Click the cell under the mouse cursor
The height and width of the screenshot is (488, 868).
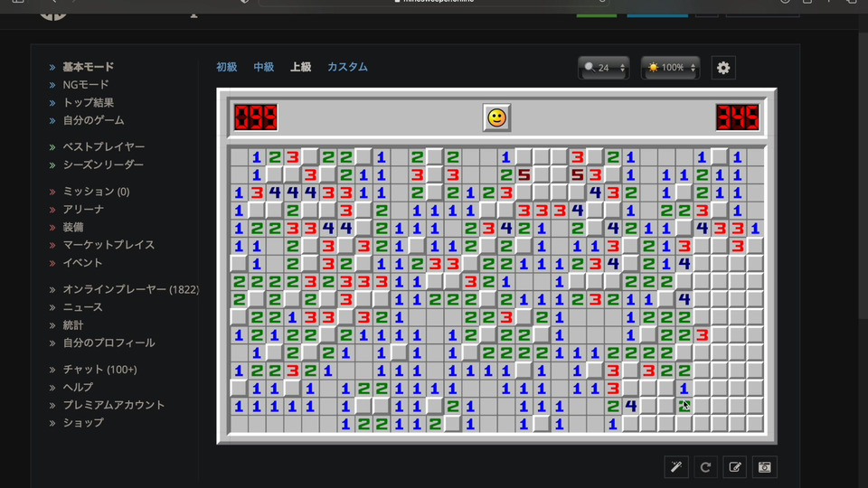[684, 406]
